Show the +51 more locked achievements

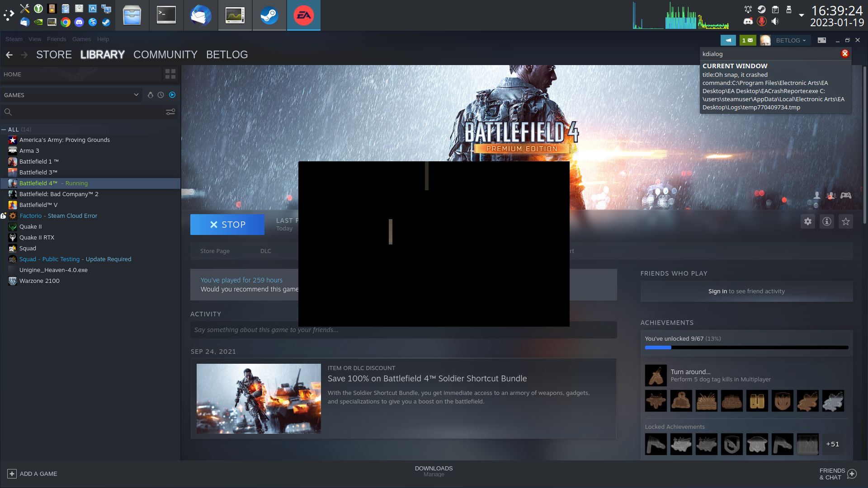[833, 444]
